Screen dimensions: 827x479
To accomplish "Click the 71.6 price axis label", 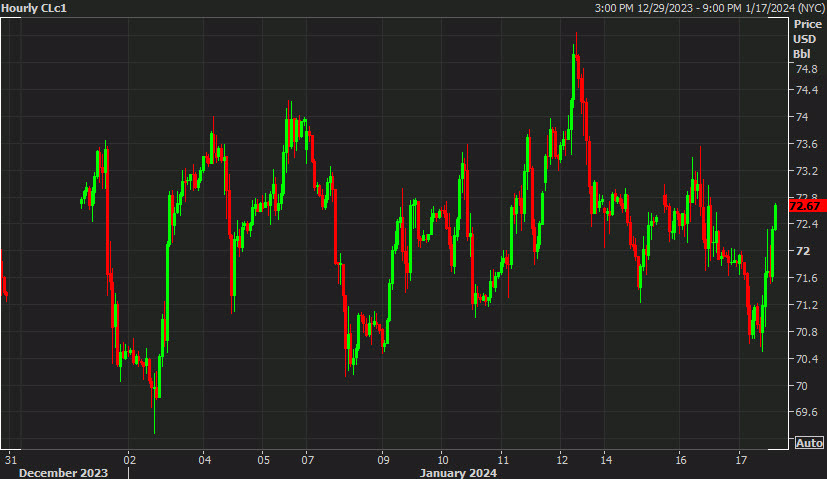I will coord(806,278).
